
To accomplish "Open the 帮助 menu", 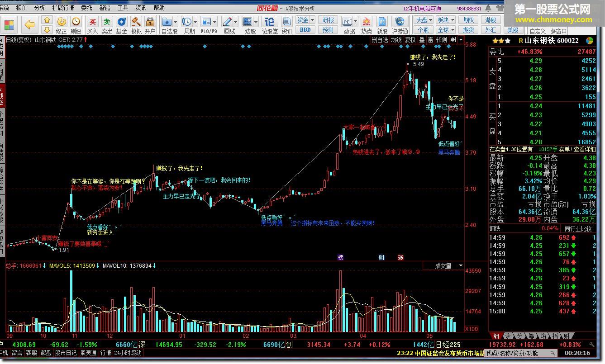I will tap(159, 8).
